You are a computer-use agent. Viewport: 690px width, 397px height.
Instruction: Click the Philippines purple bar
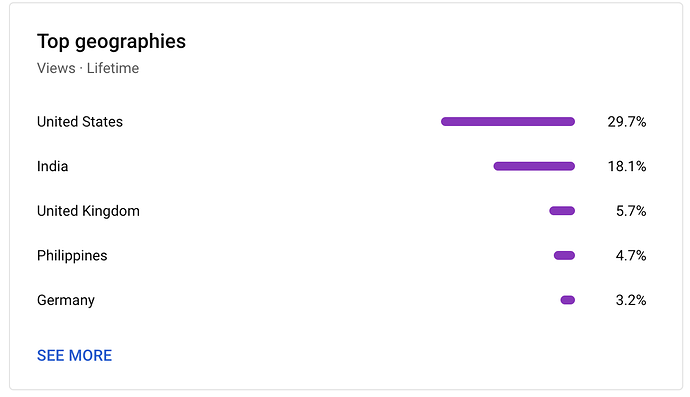564,256
